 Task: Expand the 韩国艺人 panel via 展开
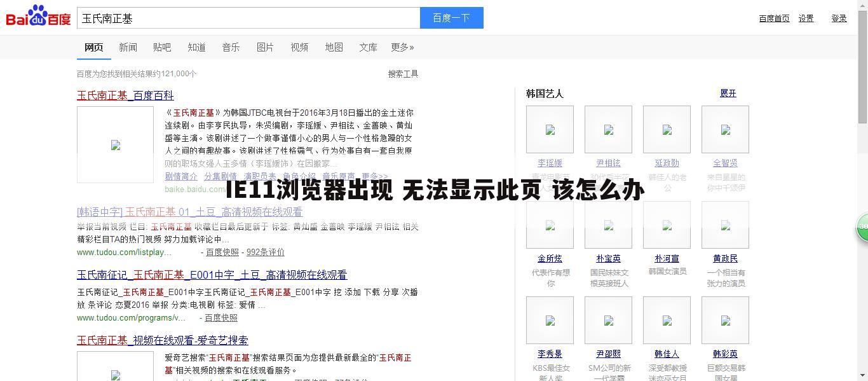coord(727,93)
